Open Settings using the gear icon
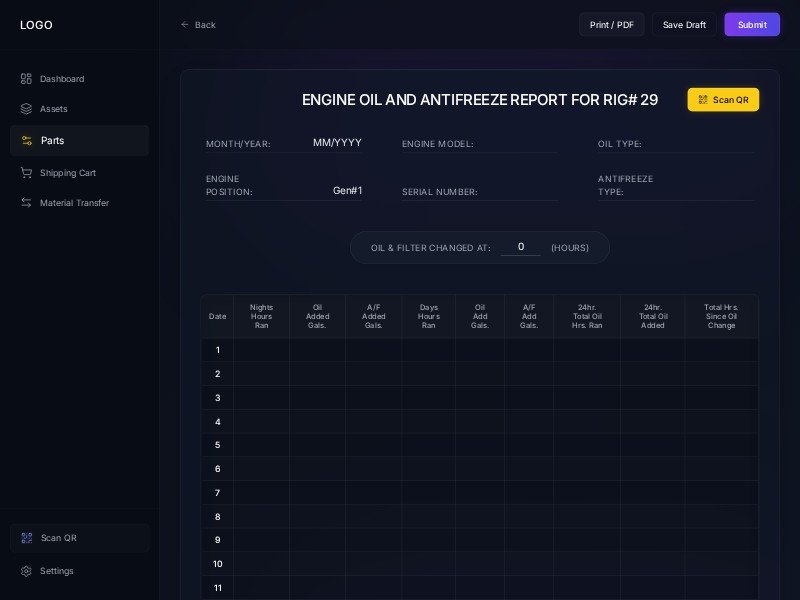Screen dimensions: 800x600 pyautogui.click(x=27, y=571)
